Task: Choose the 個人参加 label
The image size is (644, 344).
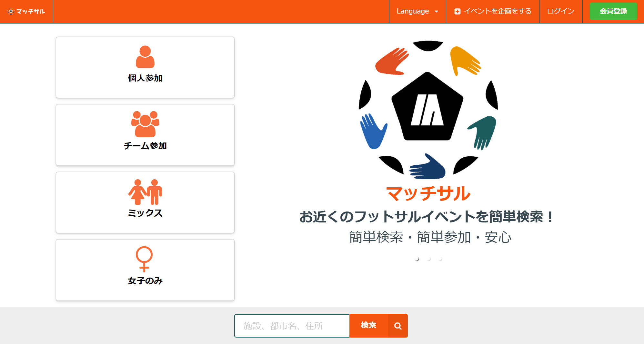Action: coord(145,78)
